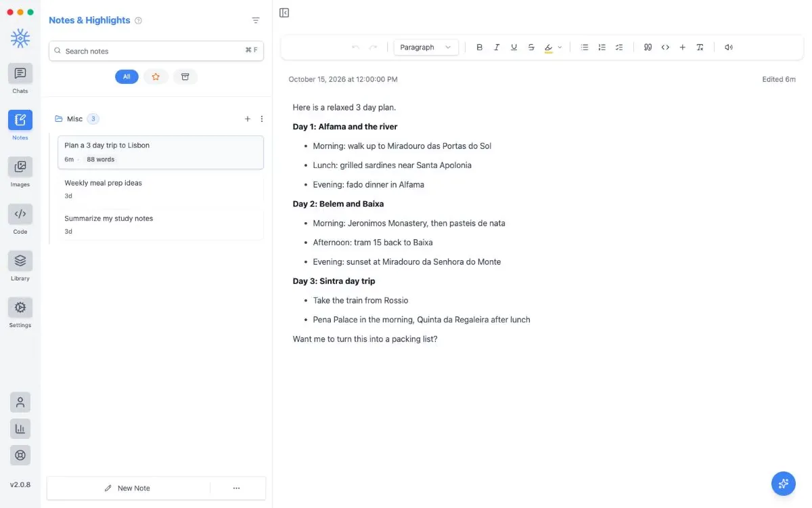Open the Weekly meal prep ideas note

click(160, 189)
